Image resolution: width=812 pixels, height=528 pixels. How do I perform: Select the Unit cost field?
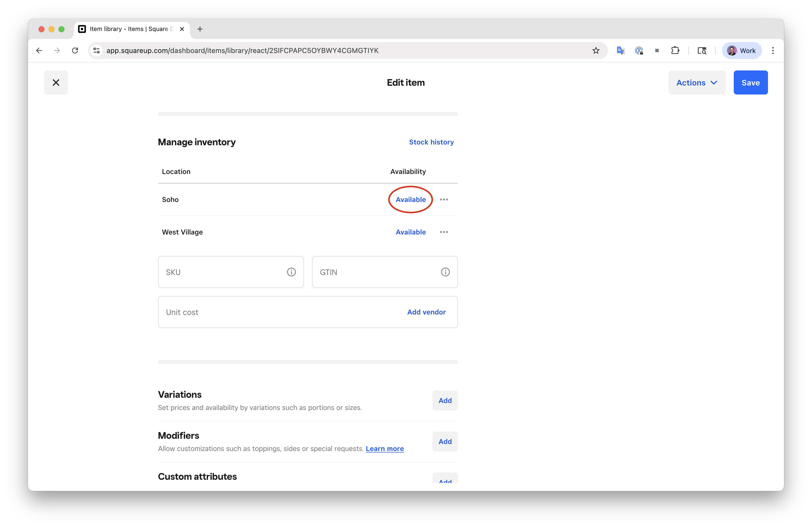tap(273, 312)
